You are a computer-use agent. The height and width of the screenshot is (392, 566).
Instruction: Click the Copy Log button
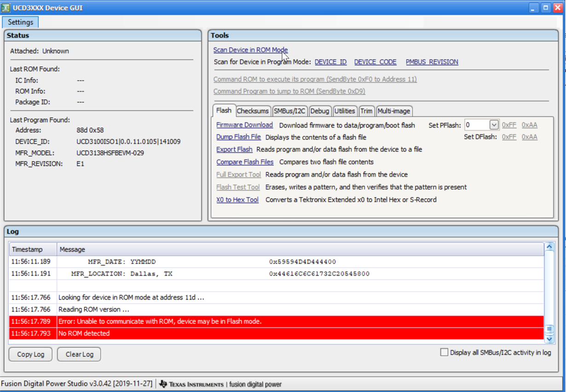[31, 354]
